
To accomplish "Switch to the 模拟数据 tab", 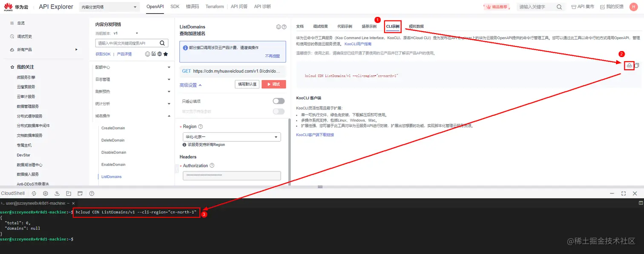I will coord(416,26).
